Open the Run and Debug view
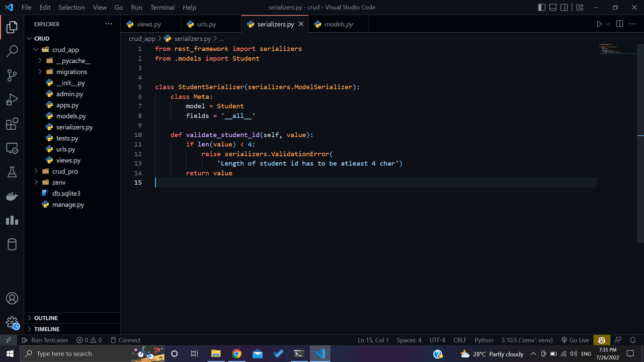 pos(12,100)
